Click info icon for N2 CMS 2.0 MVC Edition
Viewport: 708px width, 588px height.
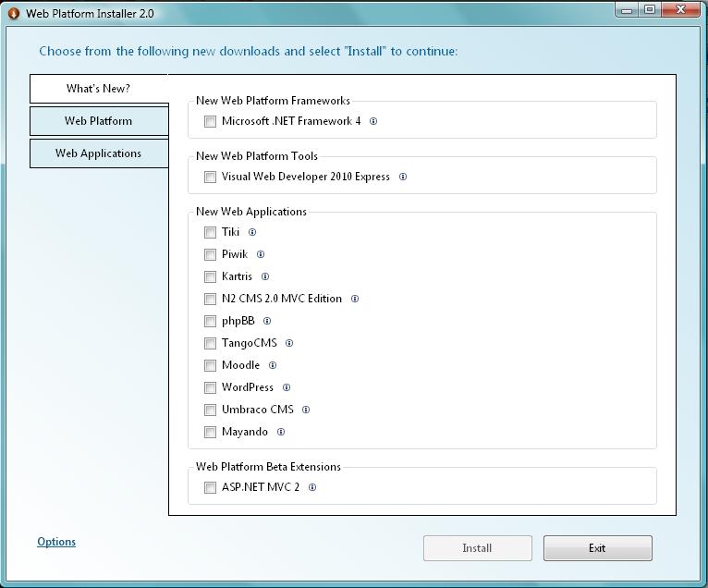(355, 299)
